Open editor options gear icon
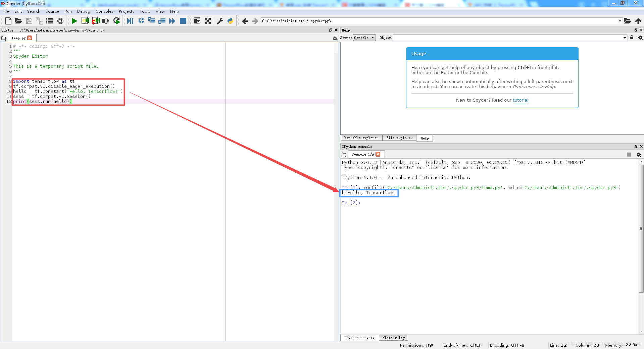This screenshot has height=349, width=644. (335, 38)
